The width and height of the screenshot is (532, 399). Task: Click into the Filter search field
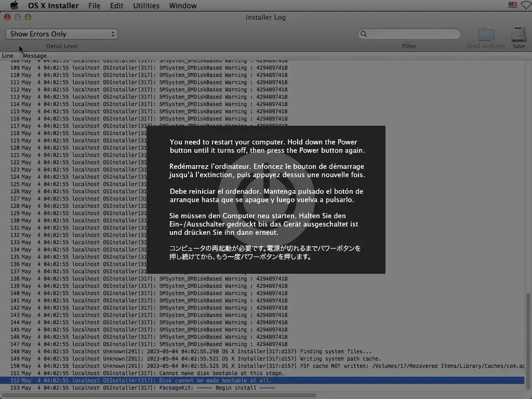pos(409,34)
